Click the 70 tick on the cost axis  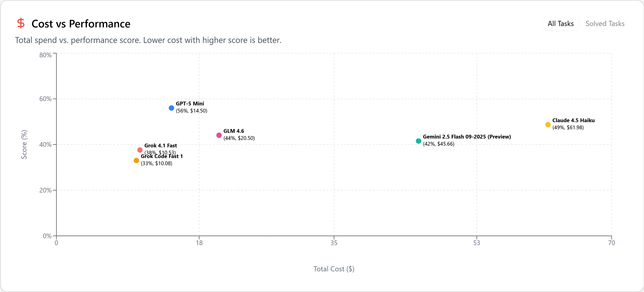pyautogui.click(x=612, y=243)
